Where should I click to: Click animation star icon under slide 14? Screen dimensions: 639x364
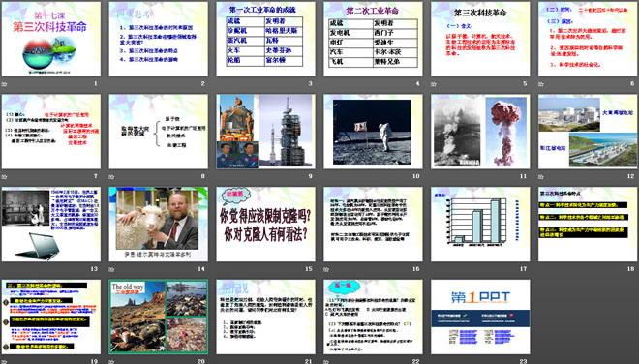point(111,269)
